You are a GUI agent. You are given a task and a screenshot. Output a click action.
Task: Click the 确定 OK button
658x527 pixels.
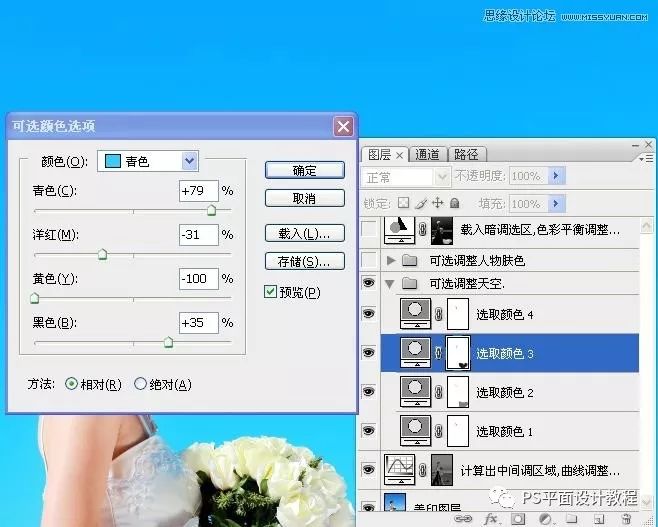305,170
